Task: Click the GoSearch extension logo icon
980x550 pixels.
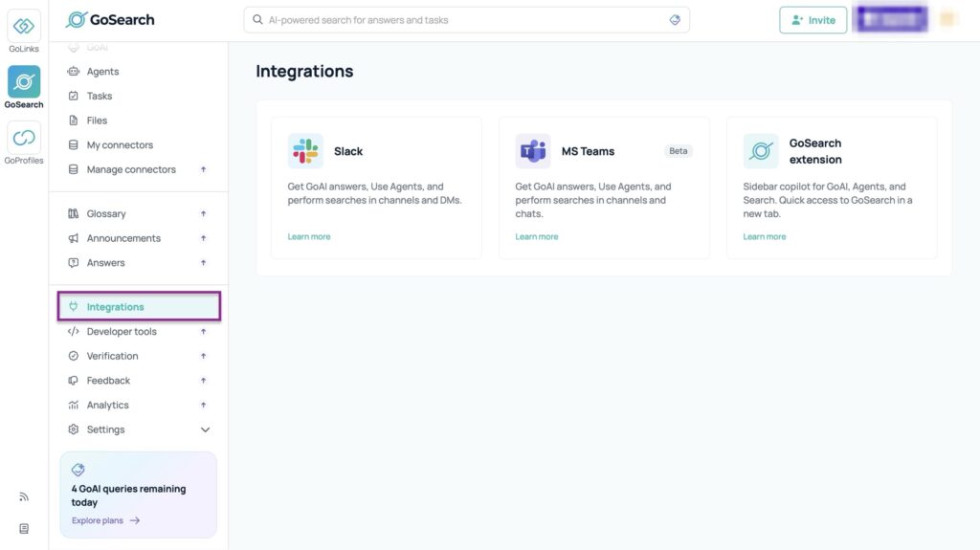Action: click(761, 150)
